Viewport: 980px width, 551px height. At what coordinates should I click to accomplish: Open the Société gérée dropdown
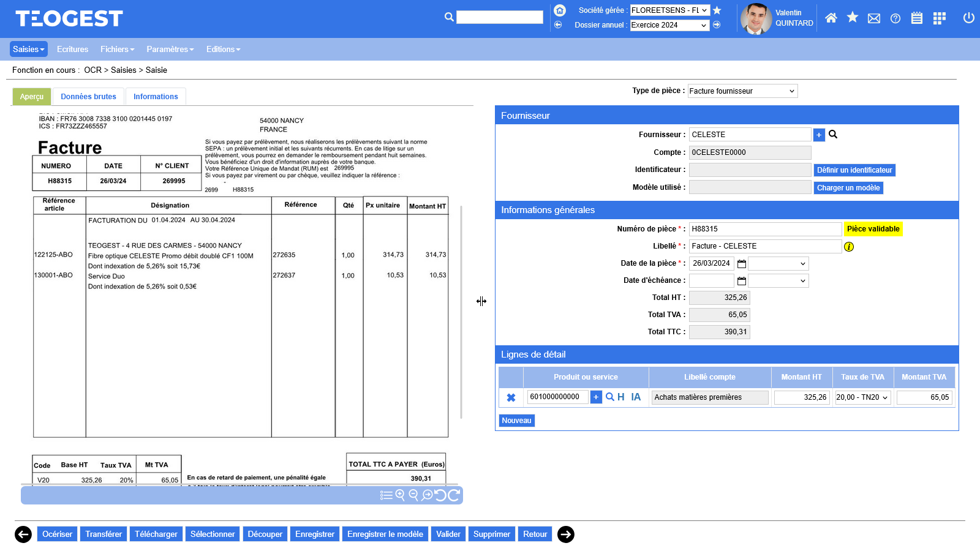[x=670, y=10]
